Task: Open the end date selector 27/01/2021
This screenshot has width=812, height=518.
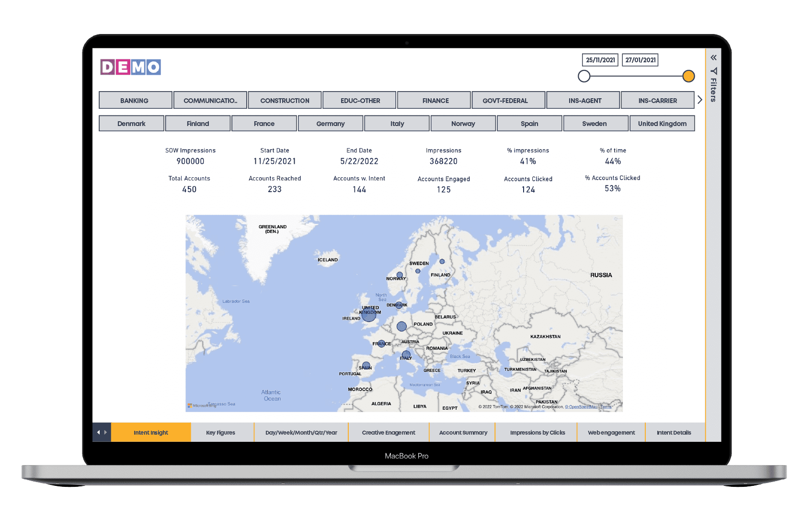Action: click(640, 59)
